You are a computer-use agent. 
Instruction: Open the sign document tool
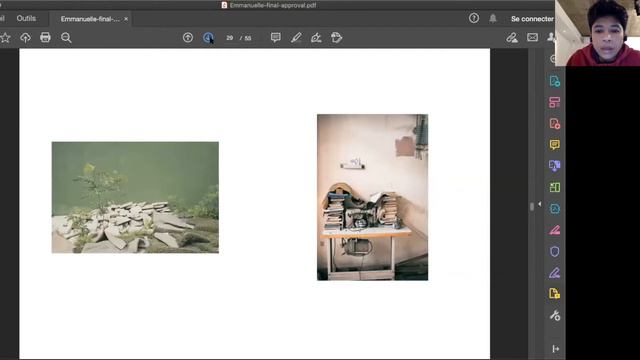316,38
